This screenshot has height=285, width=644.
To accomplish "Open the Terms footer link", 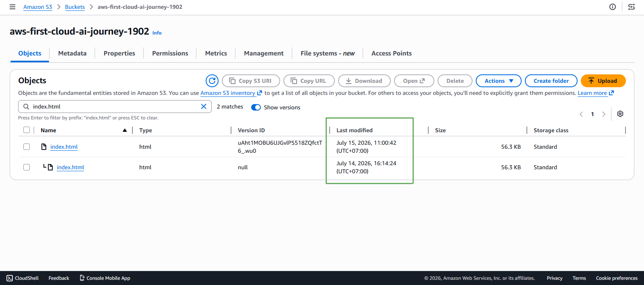I will coord(579,278).
